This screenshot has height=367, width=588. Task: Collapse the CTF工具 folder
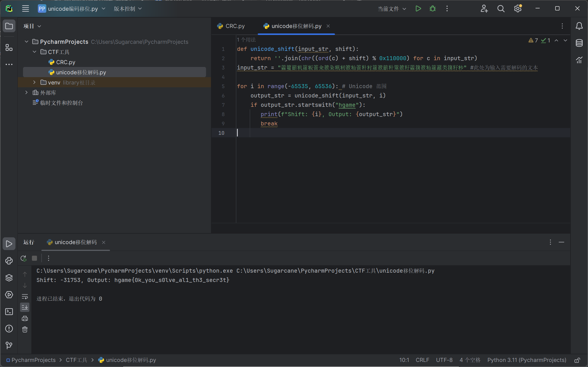[x=34, y=52]
